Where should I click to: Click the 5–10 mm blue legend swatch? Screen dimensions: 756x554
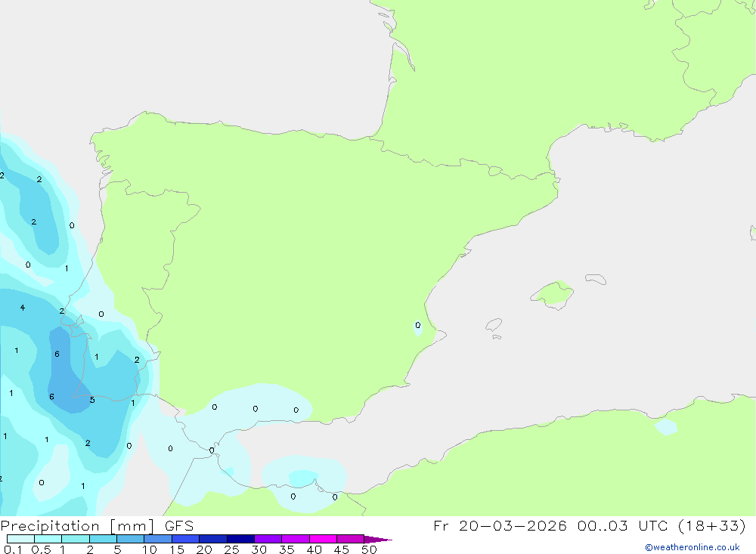pos(131,539)
